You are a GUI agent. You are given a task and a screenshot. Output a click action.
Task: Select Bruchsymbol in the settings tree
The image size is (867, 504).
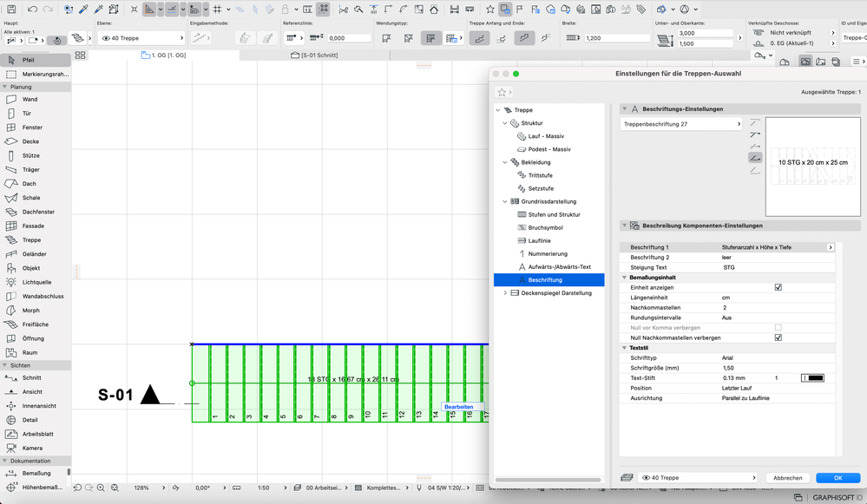tap(545, 227)
